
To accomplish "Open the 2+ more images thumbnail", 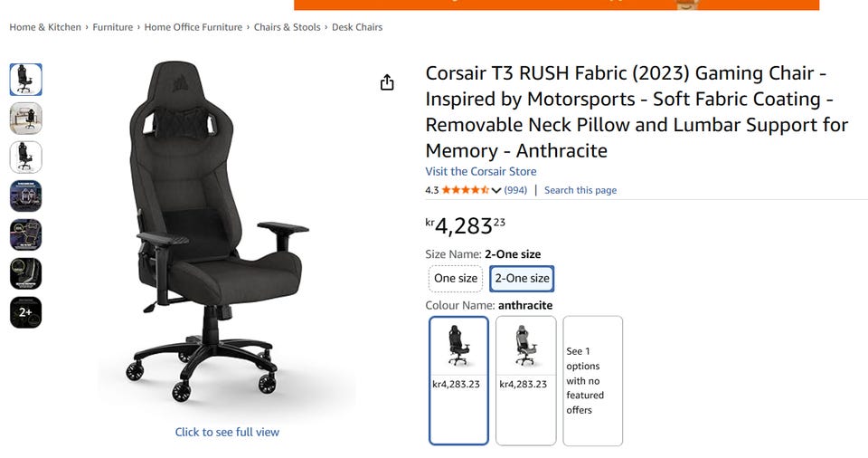I will [x=25, y=312].
